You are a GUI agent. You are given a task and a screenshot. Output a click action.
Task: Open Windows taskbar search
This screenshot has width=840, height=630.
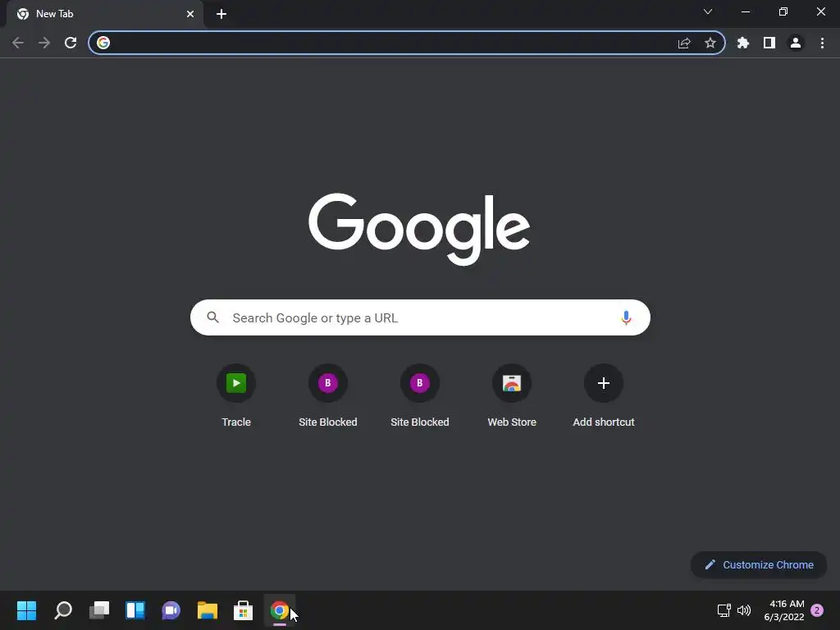pyautogui.click(x=63, y=610)
